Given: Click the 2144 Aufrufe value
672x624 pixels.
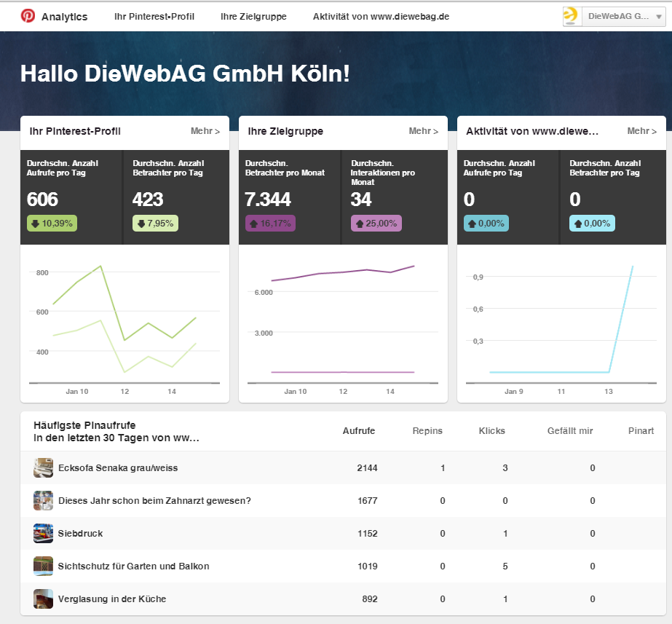Looking at the screenshot, I should 367,468.
